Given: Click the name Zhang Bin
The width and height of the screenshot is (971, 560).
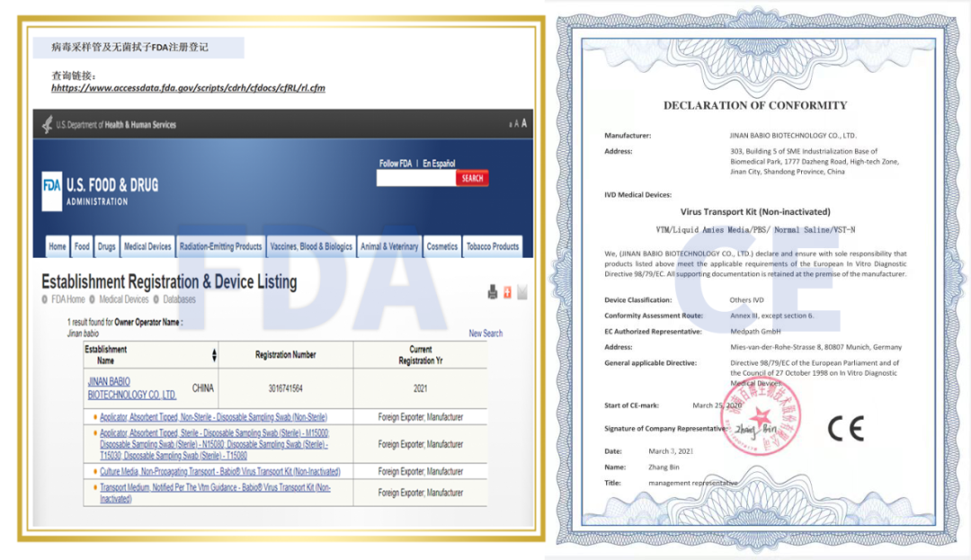Looking at the screenshot, I should pos(664,467).
